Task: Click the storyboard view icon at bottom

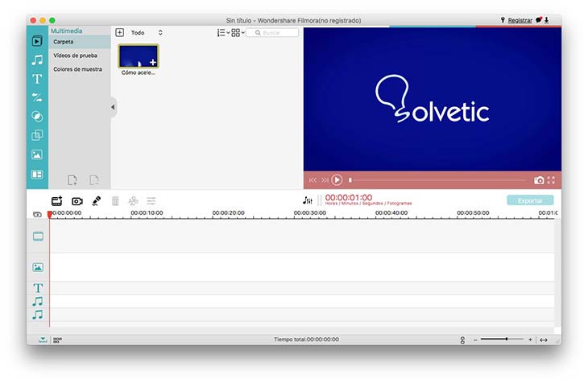Action: coord(57,340)
